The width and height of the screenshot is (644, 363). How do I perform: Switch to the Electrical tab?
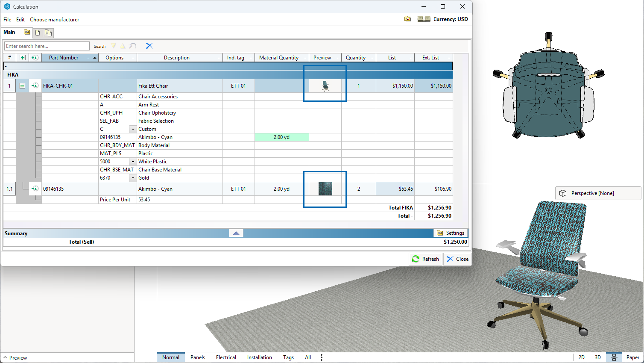[x=226, y=357]
